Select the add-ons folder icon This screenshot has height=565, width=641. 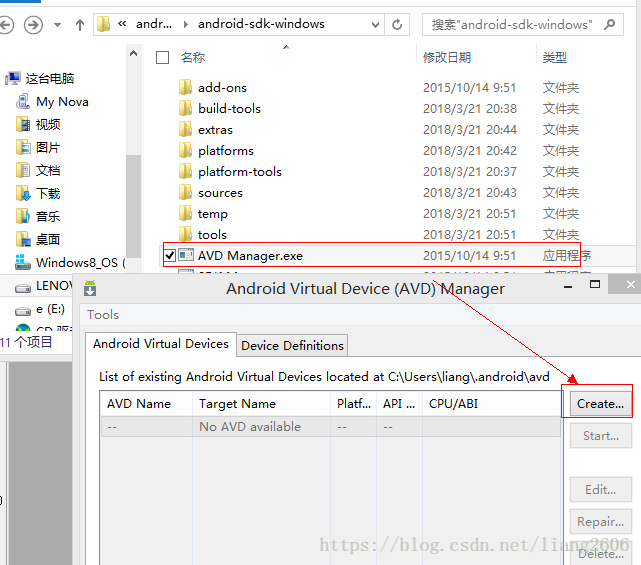pyautogui.click(x=185, y=87)
